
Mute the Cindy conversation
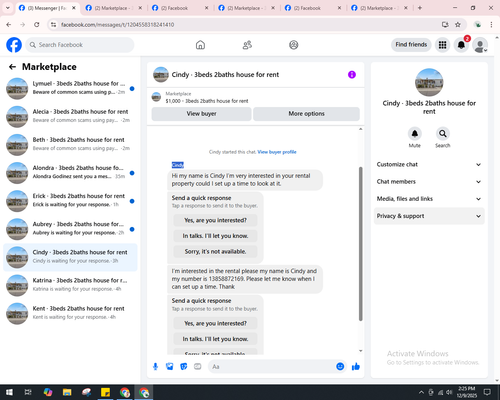pos(415,134)
